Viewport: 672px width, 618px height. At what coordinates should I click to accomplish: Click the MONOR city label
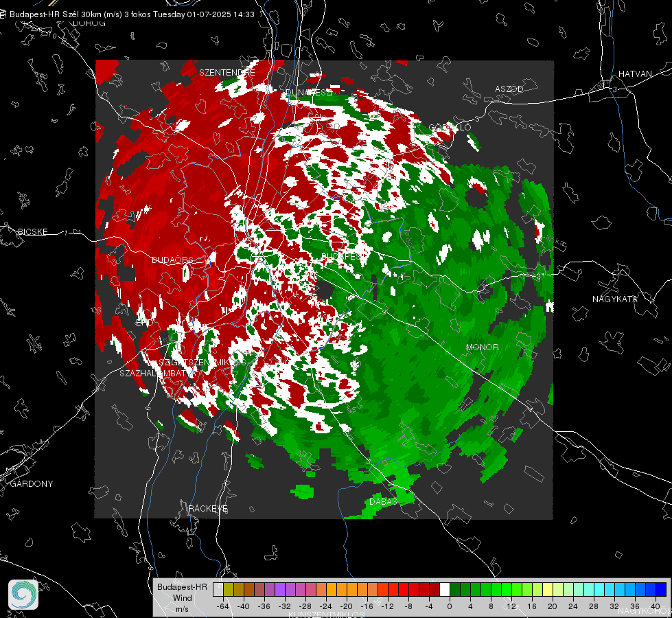point(482,347)
